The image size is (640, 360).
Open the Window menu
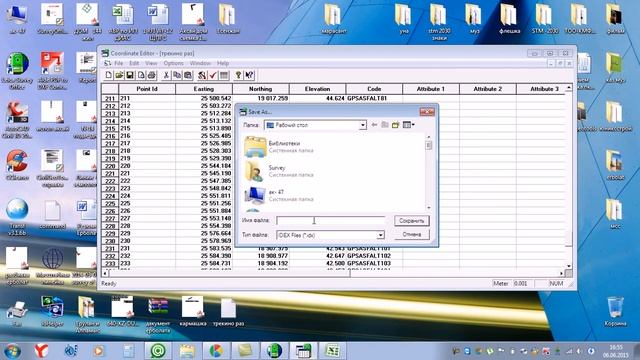200,63
